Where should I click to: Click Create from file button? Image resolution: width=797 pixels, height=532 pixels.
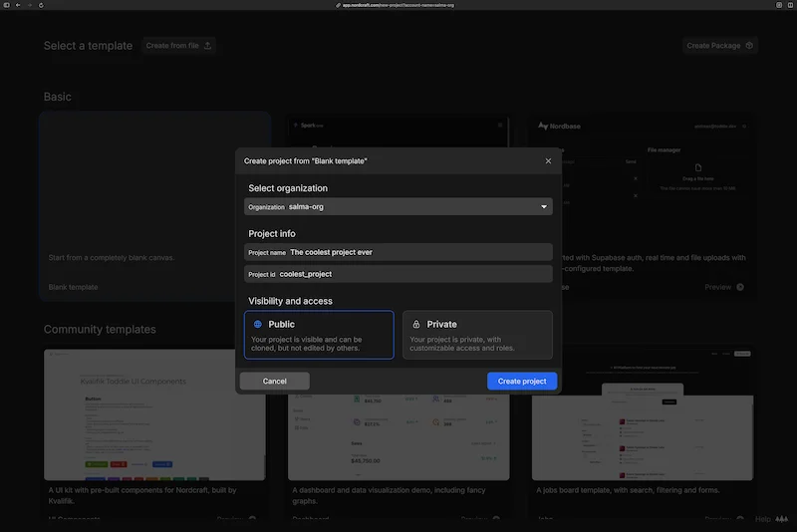[x=179, y=46]
